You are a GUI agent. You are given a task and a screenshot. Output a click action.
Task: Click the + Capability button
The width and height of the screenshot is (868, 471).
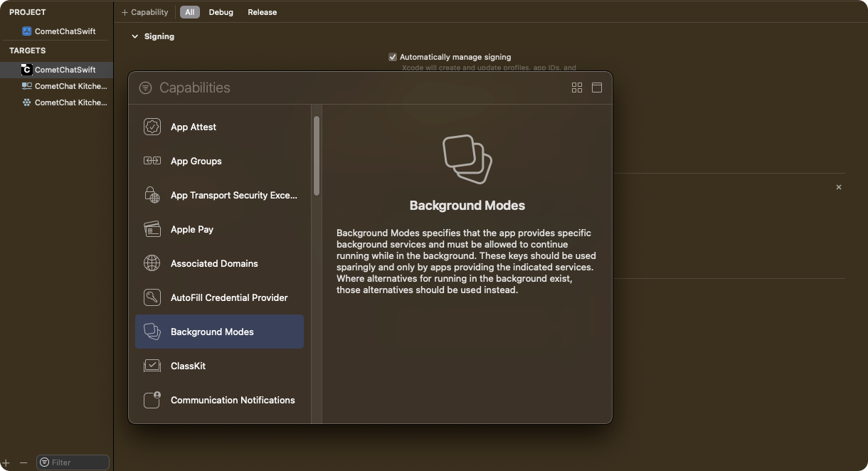(145, 12)
